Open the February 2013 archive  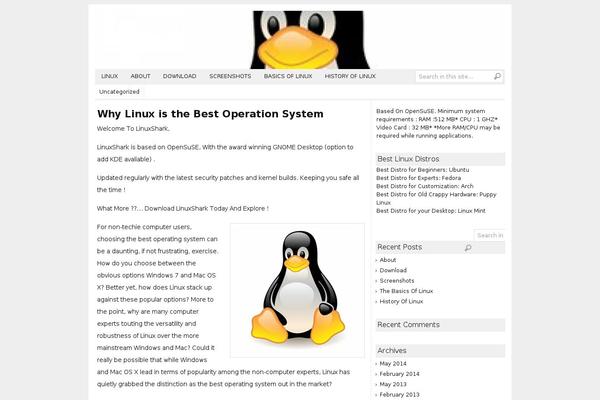tap(399, 395)
